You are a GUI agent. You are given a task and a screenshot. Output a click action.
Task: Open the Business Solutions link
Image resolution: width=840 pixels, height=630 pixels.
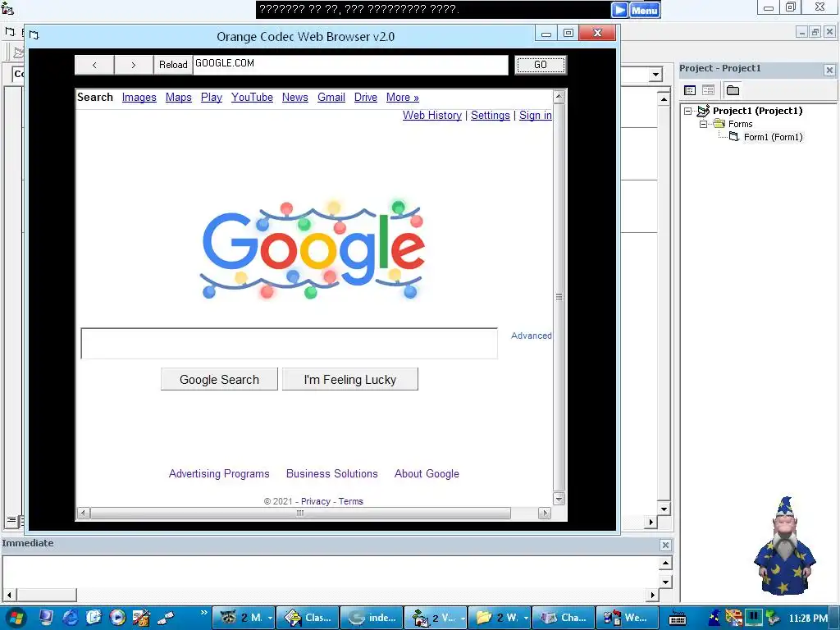(331, 473)
